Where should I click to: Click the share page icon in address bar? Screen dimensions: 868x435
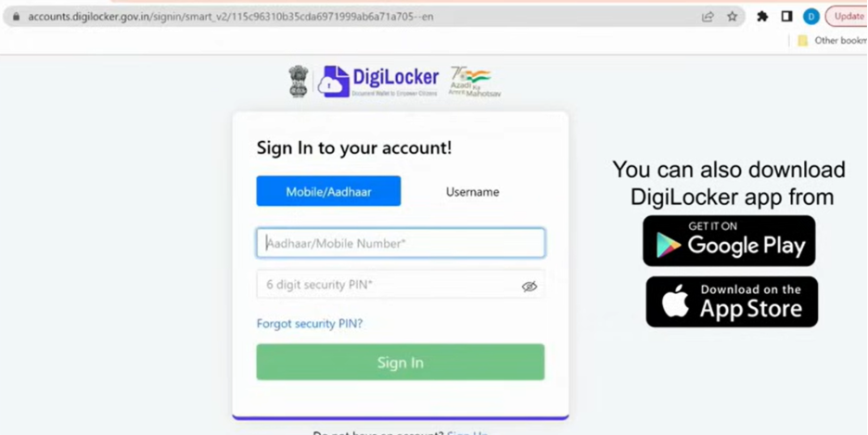point(708,17)
